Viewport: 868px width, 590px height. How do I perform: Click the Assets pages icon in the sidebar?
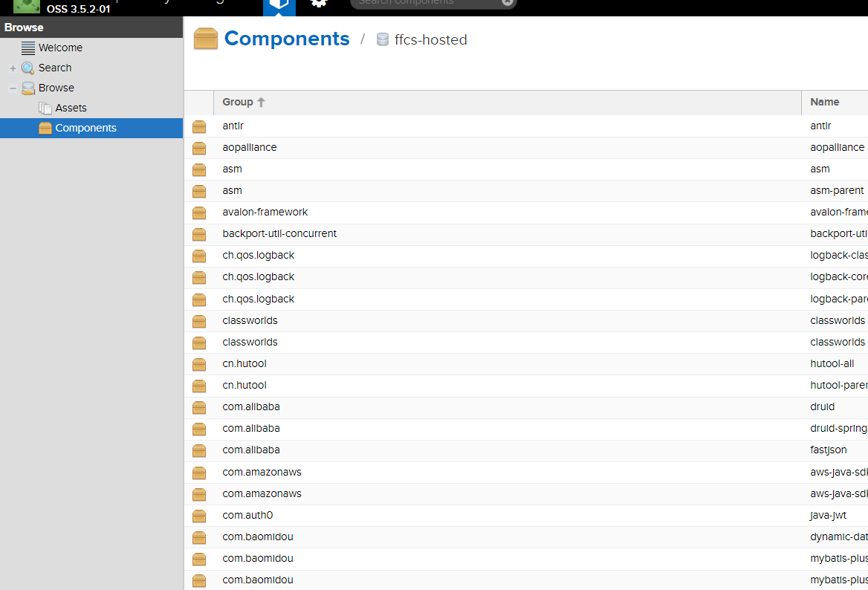click(x=45, y=108)
